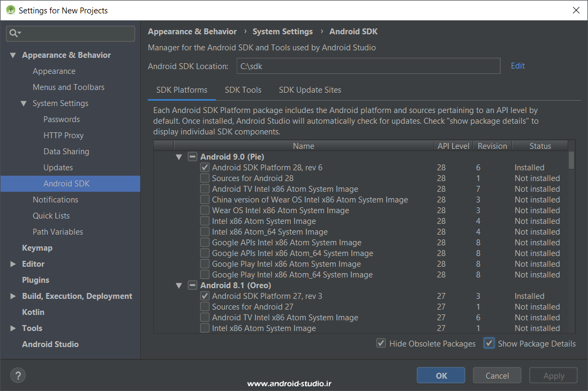Click the search magnifier icon

point(15,33)
